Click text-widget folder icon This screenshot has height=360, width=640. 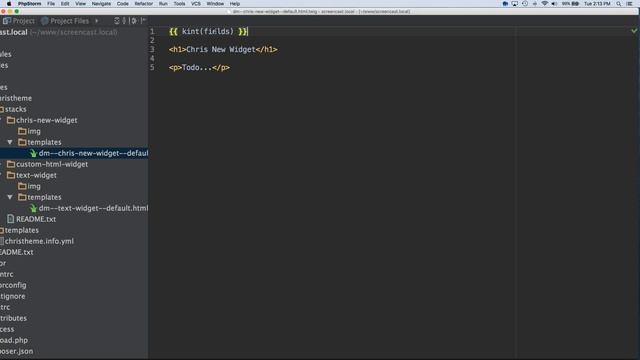click(11, 176)
